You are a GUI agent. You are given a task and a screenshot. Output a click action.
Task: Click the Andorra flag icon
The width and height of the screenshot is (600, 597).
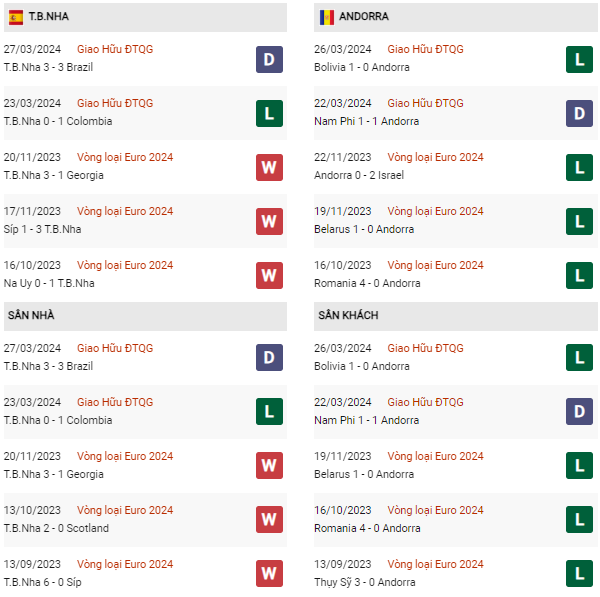pos(326,17)
